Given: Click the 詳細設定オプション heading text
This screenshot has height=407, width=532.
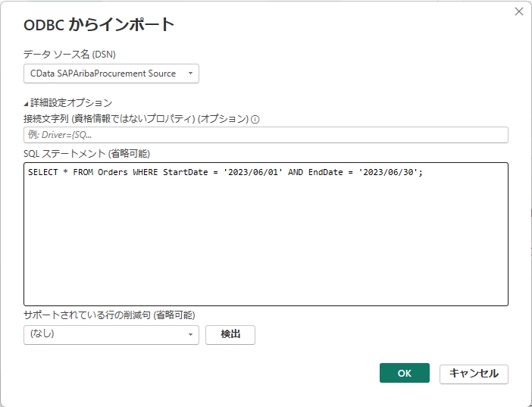Looking at the screenshot, I should (x=71, y=103).
